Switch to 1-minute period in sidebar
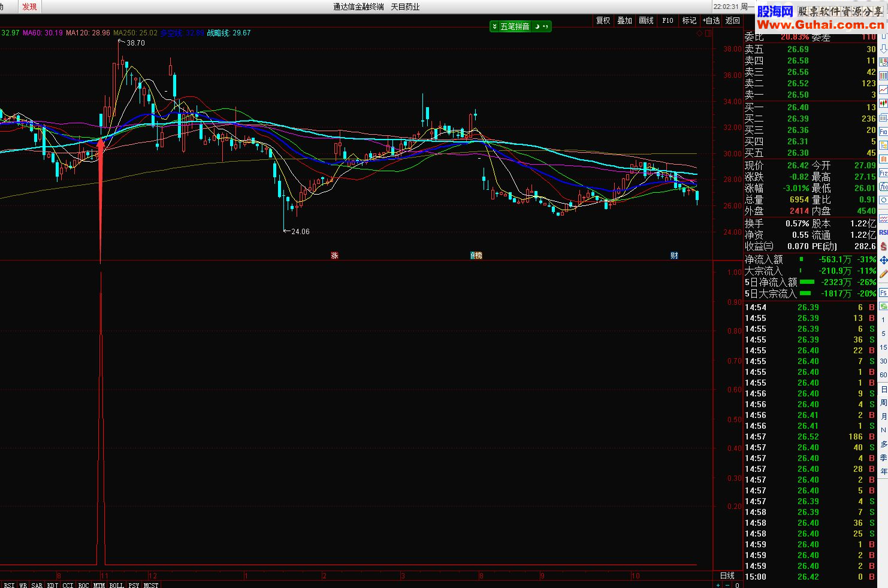 coord(883,320)
